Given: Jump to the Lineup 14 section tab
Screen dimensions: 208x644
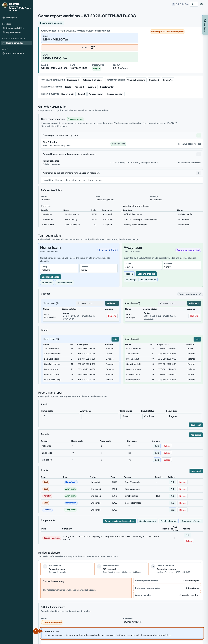Looking at the screenshot, I should [168, 80].
